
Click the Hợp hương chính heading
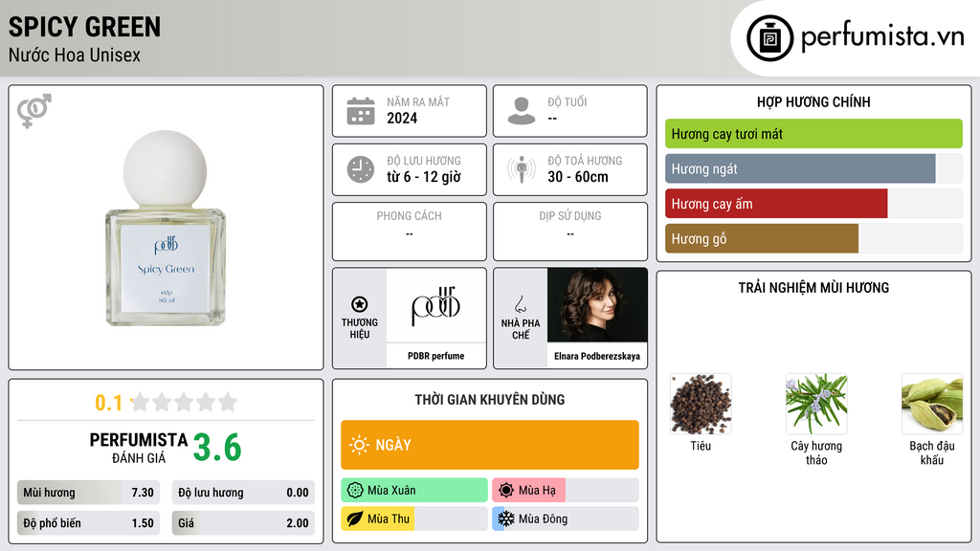(813, 101)
